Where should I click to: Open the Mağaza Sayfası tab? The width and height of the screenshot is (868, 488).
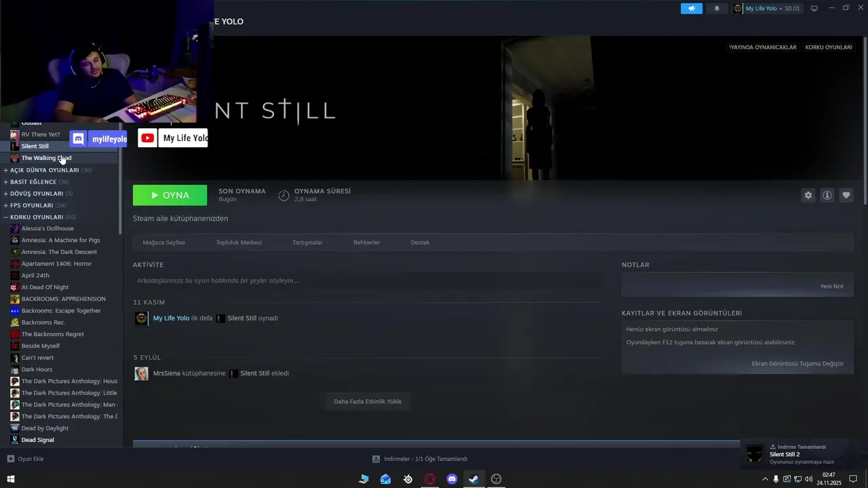point(163,243)
